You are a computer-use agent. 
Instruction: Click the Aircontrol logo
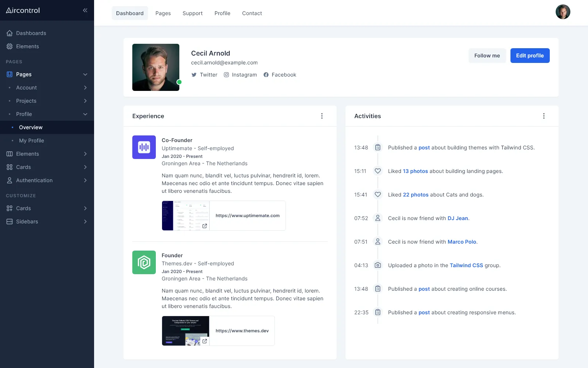(x=23, y=10)
